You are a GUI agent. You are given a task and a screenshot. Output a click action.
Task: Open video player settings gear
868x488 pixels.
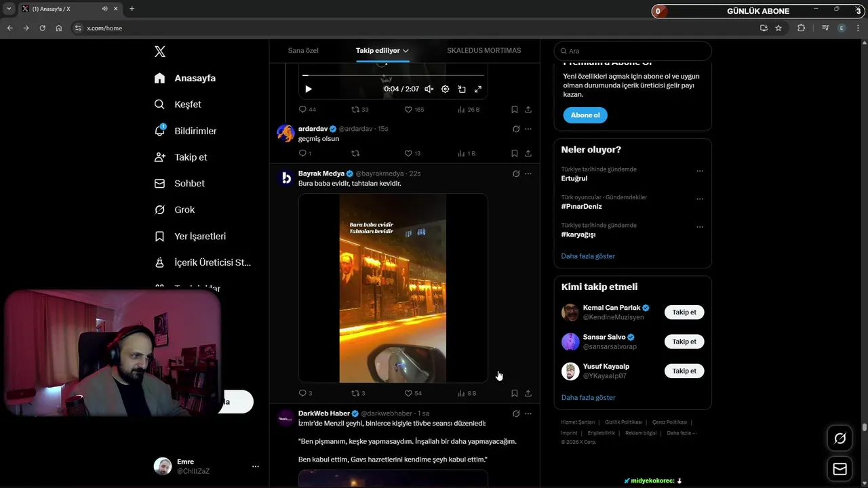click(x=446, y=89)
